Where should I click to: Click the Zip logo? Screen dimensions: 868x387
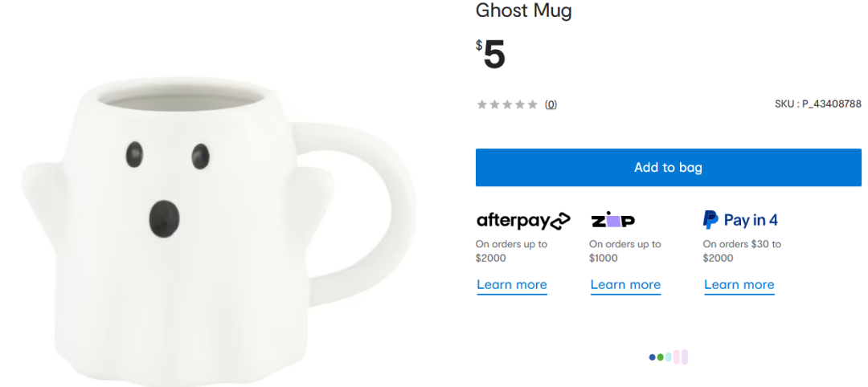coord(612,220)
